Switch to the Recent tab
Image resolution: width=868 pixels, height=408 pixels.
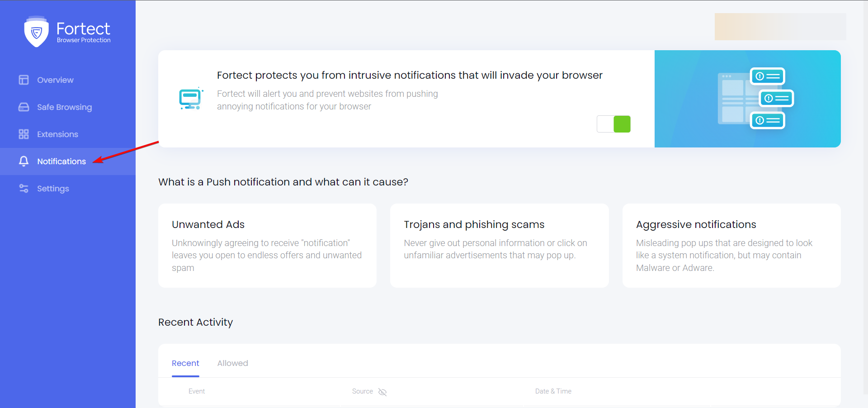[185, 363]
